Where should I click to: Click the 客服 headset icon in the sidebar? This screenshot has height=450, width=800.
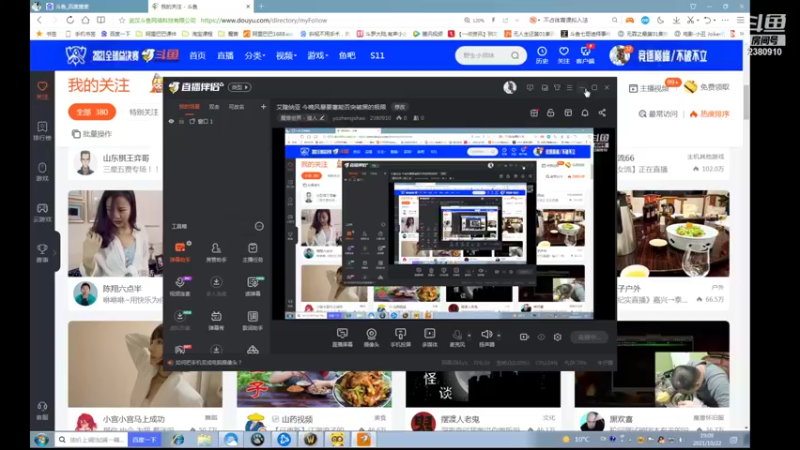[42, 410]
